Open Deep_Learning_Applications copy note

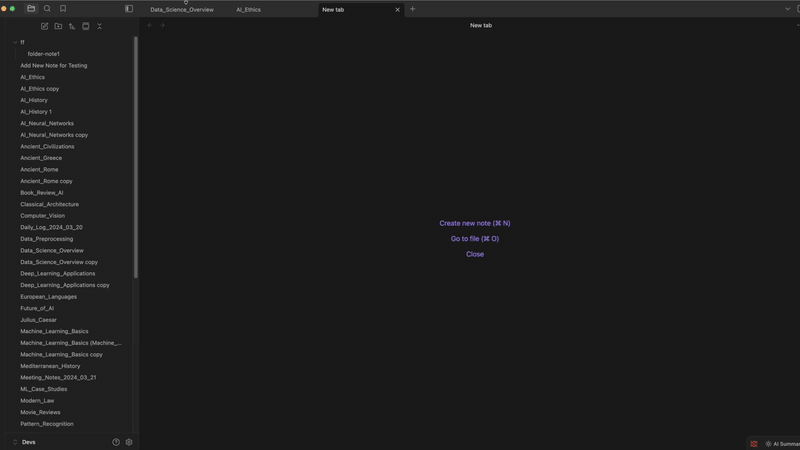[x=65, y=285]
